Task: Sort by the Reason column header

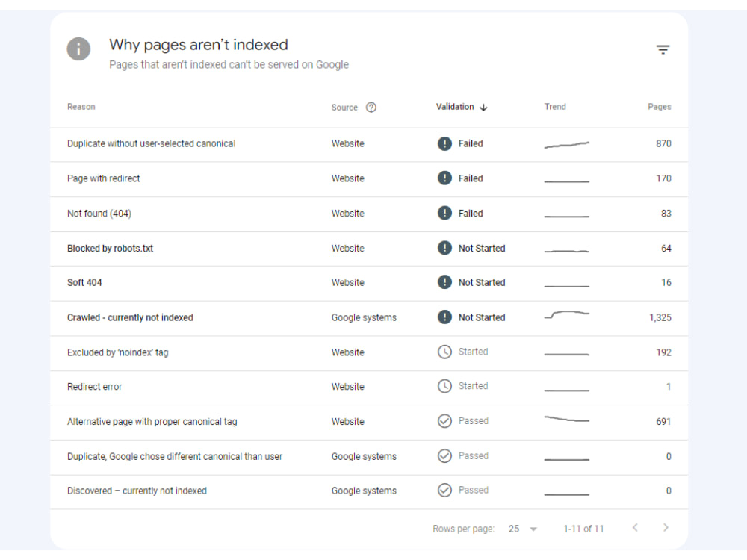Action: pos(81,107)
